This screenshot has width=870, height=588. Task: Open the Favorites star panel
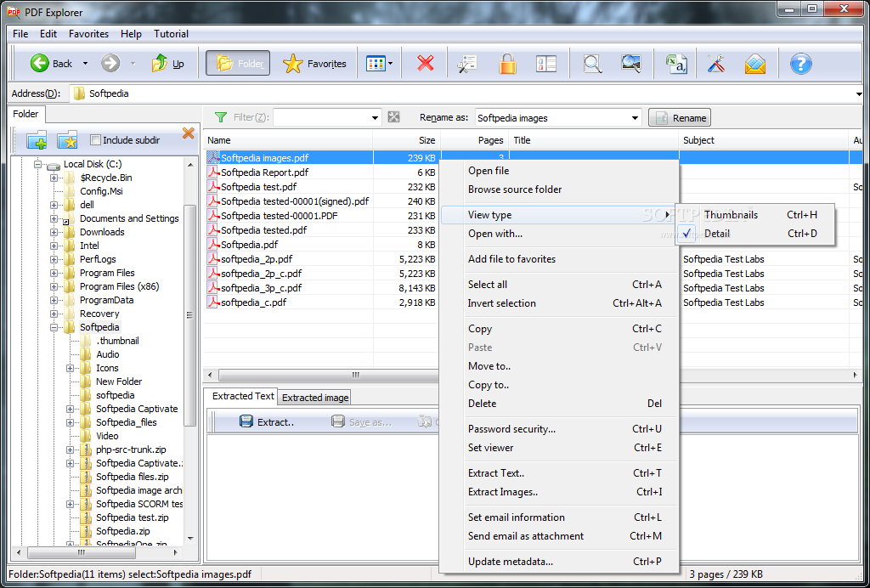pyautogui.click(x=314, y=63)
